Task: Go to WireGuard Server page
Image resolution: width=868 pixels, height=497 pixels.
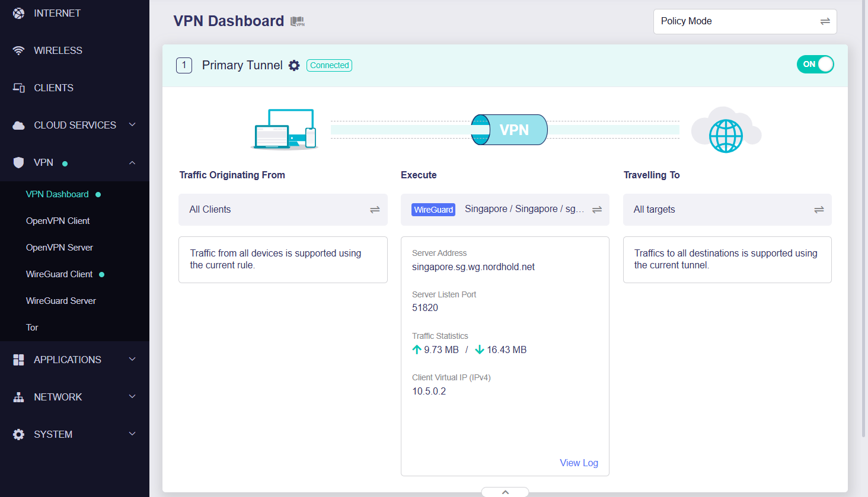Action: (x=61, y=301)
